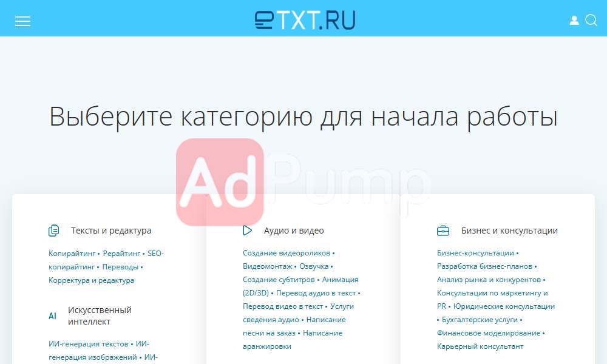This screenshot has width=607, height=364.
Task: Open Анализ рынка и конкурентов link
Action: 489,280
